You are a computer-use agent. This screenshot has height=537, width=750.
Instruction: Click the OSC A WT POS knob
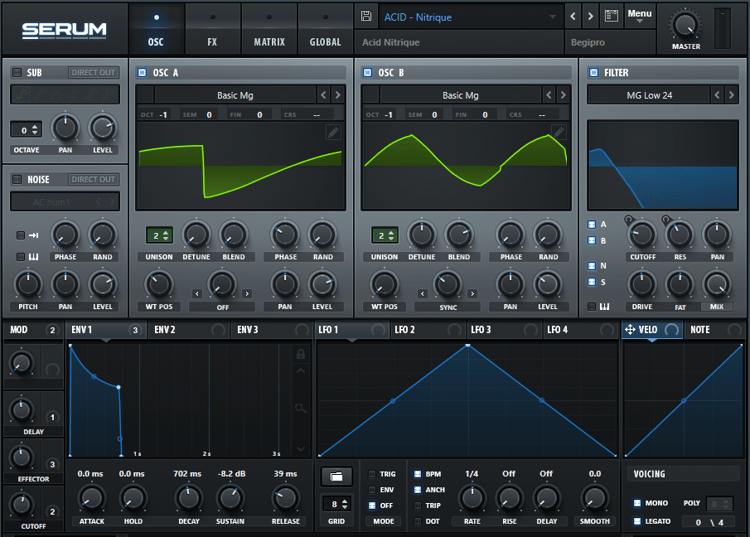pyautogui.click(x=159, y=284)
